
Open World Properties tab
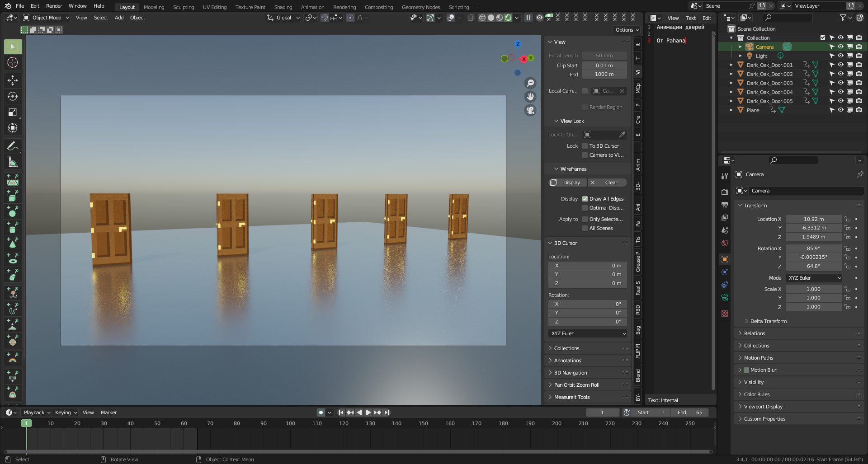[725, 243]
